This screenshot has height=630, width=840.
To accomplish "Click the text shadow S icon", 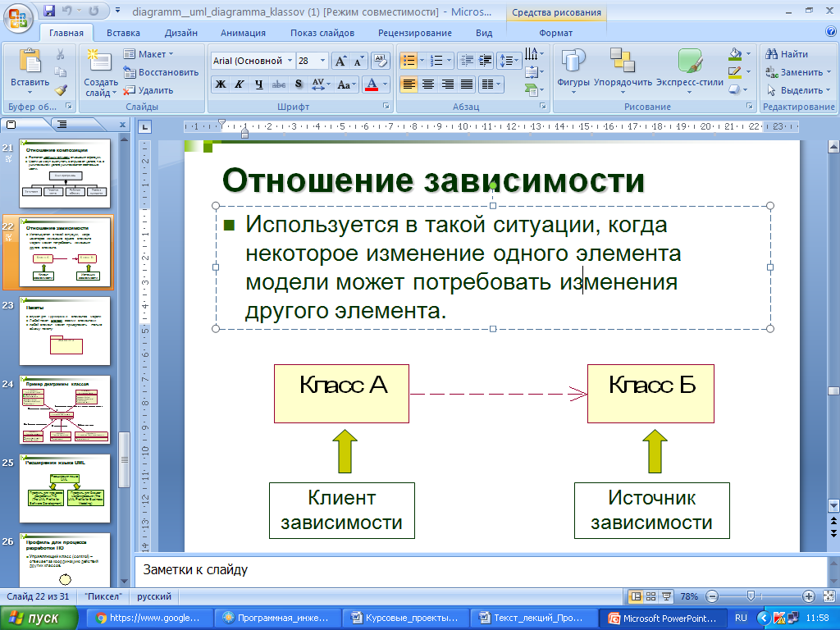I will point(299,84).
